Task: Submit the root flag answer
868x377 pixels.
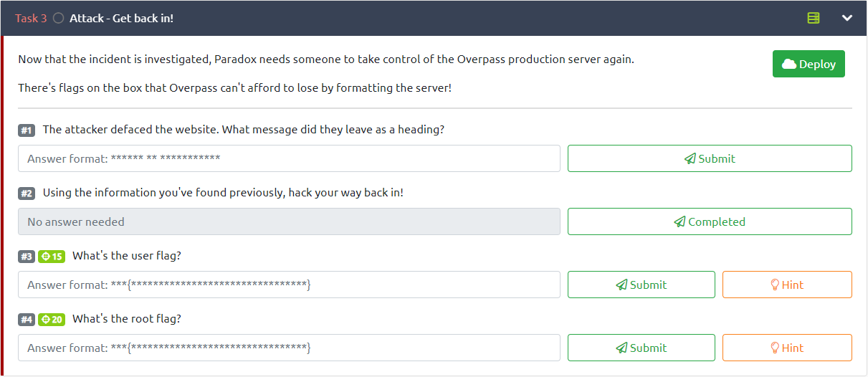Action: (x=641, y=348)
